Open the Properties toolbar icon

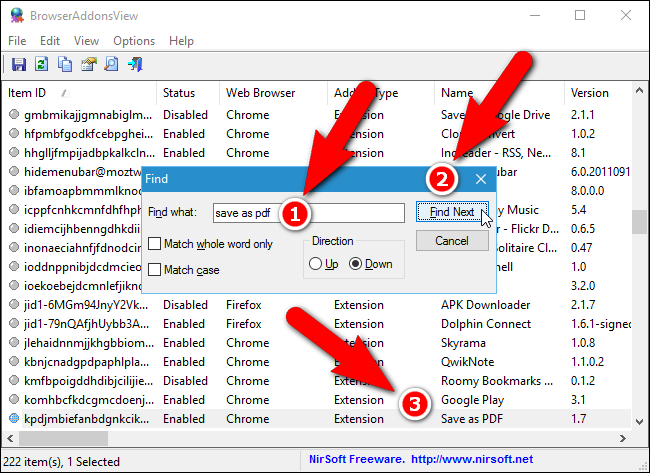[88, 65]
